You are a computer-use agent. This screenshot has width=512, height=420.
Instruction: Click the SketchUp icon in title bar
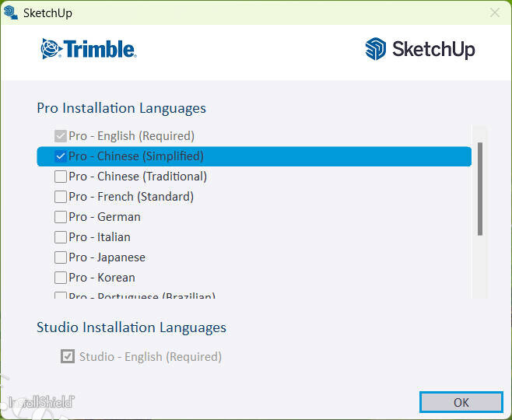[11, 12]
